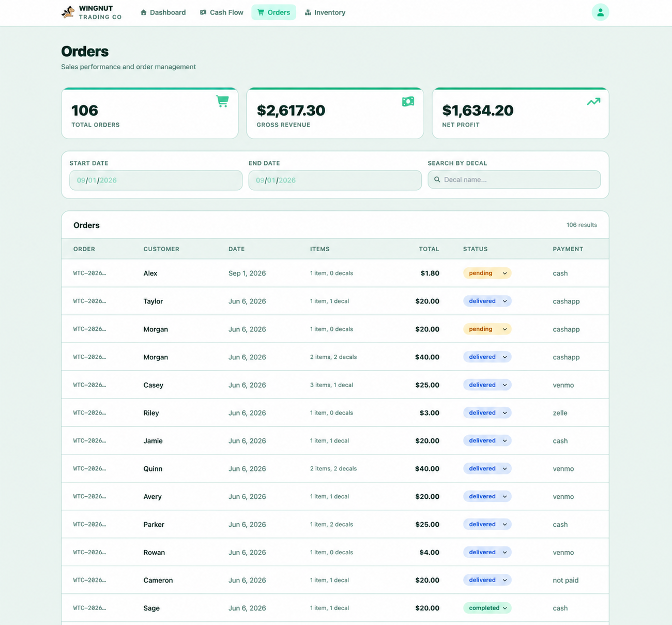Open Parker's order status dropdown
Screen dimensions: 672x625
click(487, 524)
